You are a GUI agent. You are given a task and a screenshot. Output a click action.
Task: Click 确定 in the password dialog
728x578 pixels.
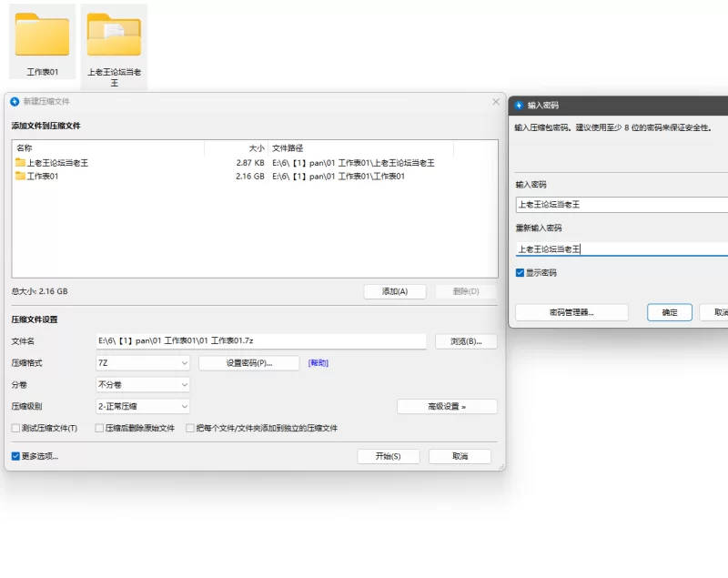tap(670, 312)
